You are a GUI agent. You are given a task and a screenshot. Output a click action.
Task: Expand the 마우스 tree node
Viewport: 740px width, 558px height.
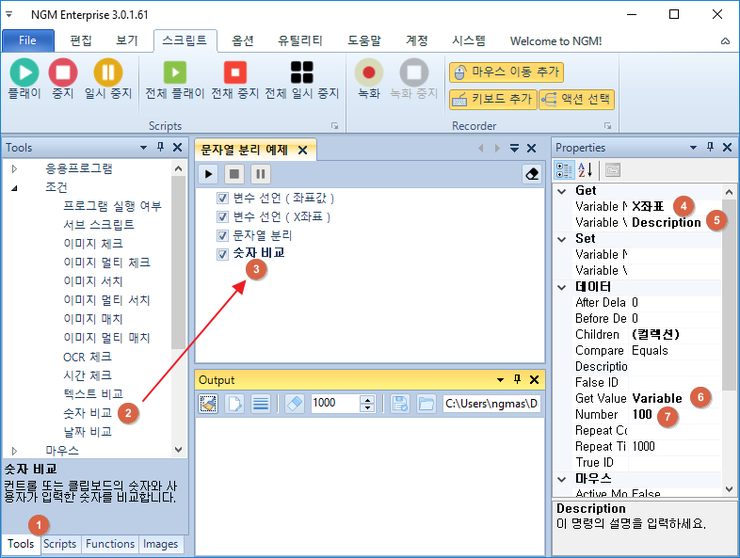(14, 451)
